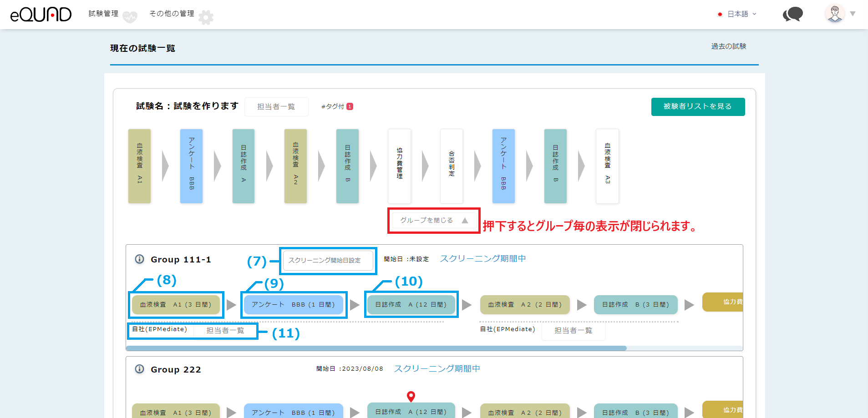Open the 試験管理 menu

(x=103, y=14)
